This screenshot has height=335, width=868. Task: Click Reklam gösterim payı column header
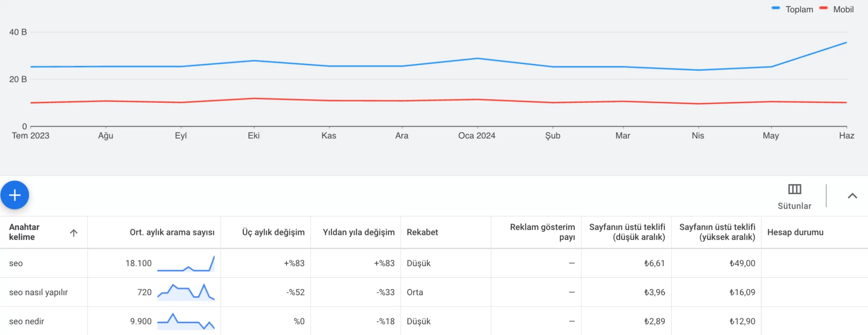[542, 232]
